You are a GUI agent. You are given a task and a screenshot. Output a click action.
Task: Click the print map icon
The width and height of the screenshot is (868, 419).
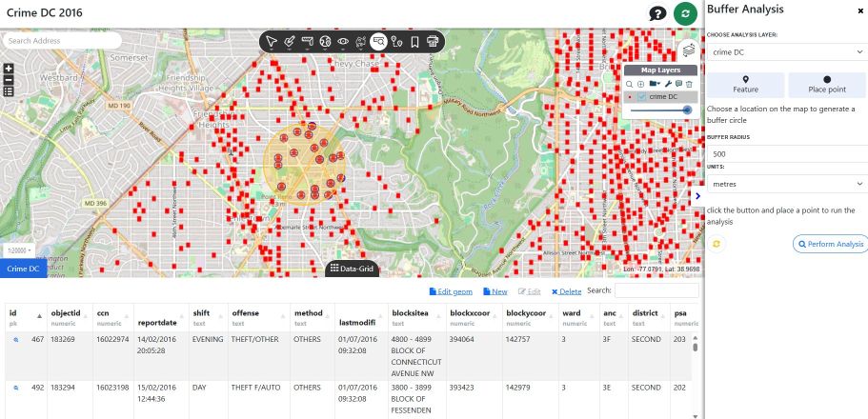point(433,41)
